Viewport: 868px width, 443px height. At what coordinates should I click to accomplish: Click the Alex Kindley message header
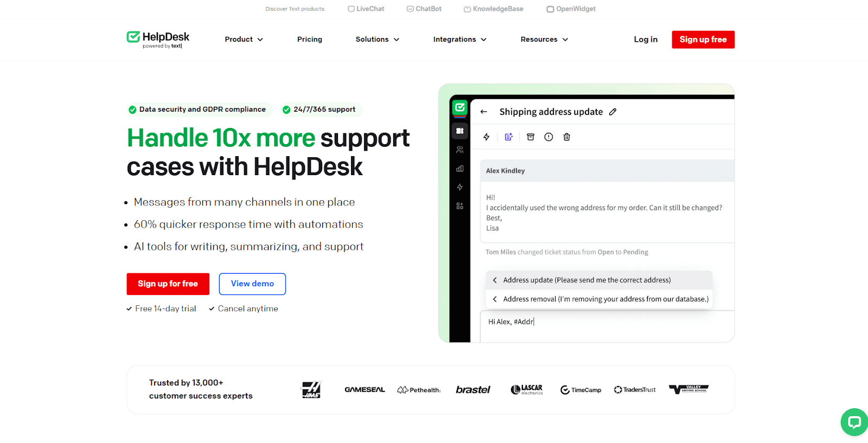click(x=607, y=171)
